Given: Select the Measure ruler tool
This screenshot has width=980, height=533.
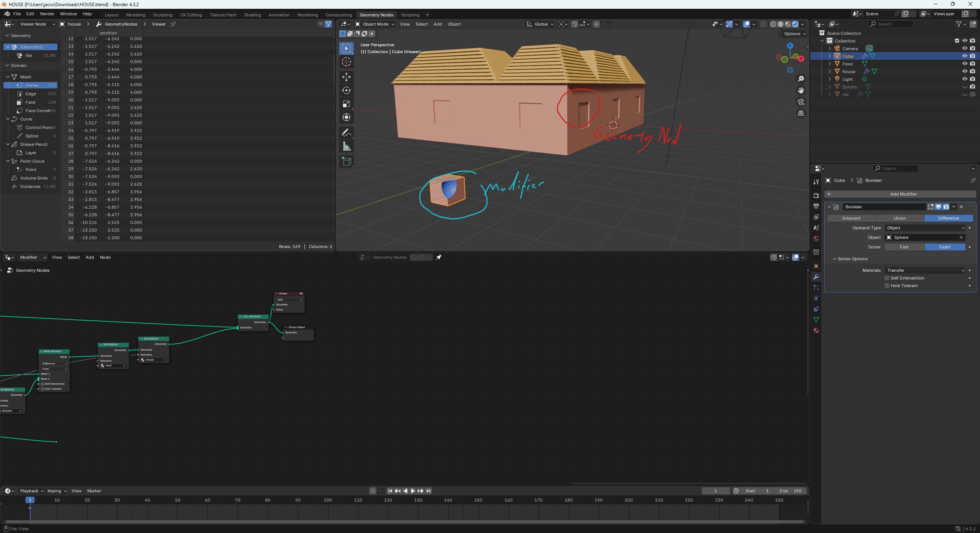Looking at the screenshot, I should point(346,146).
